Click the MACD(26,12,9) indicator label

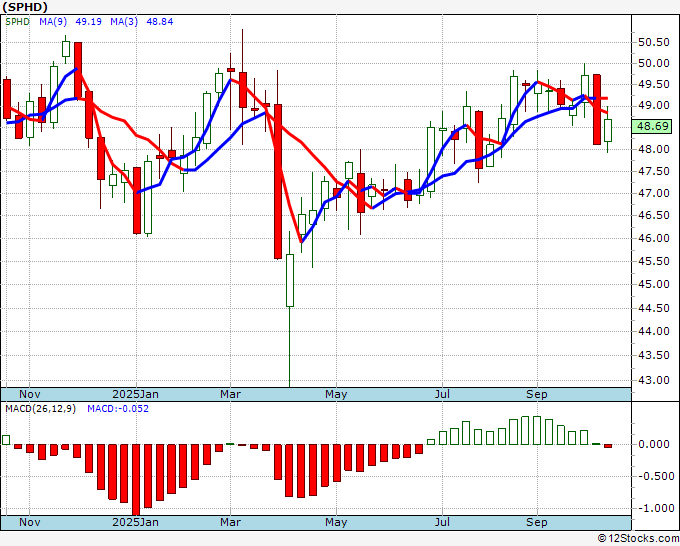click(40, 409)
